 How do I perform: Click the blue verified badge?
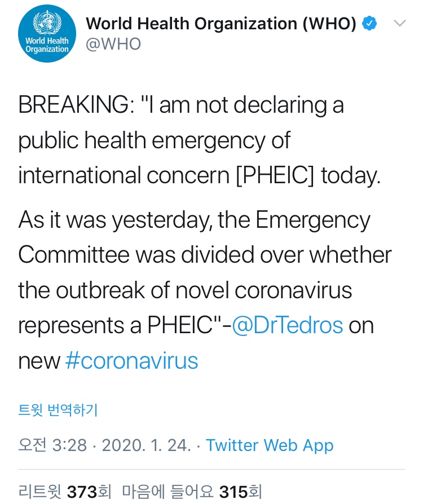(369, 23)
